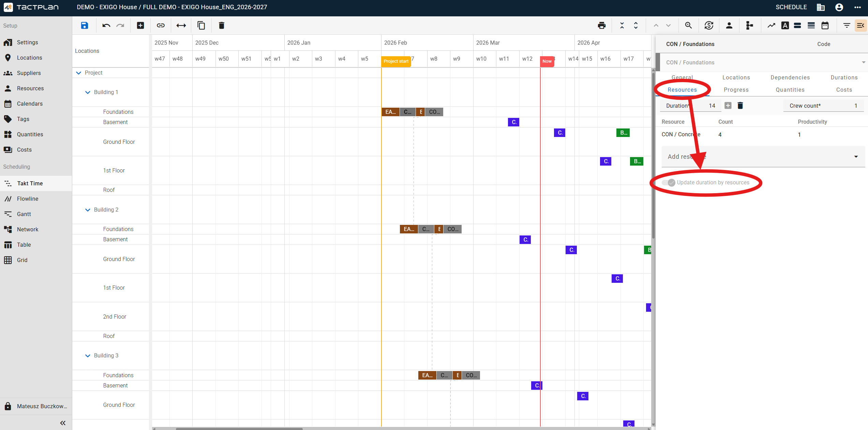
Task: Open the Add resource dropdown
Action: click(x=763, y=157)
